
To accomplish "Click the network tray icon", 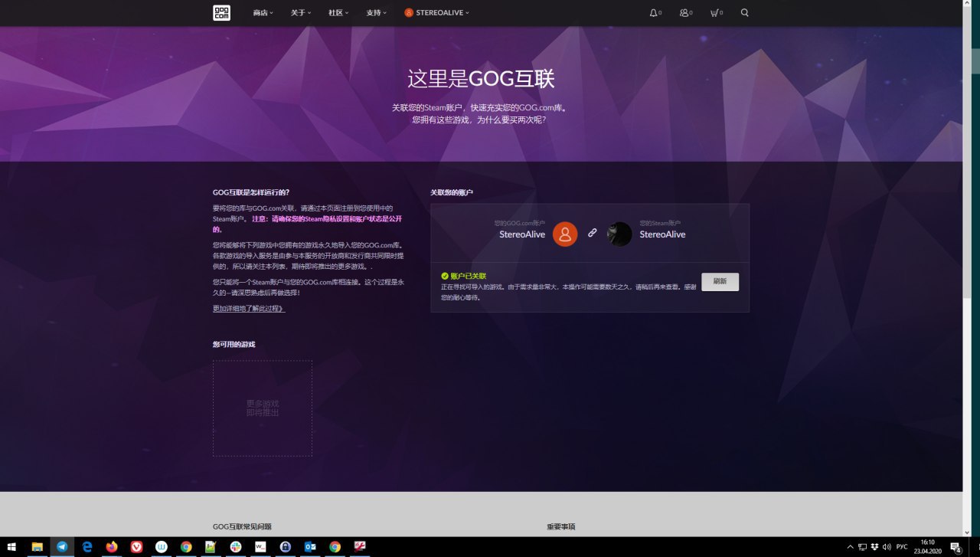I will click(x=862, y=547).
